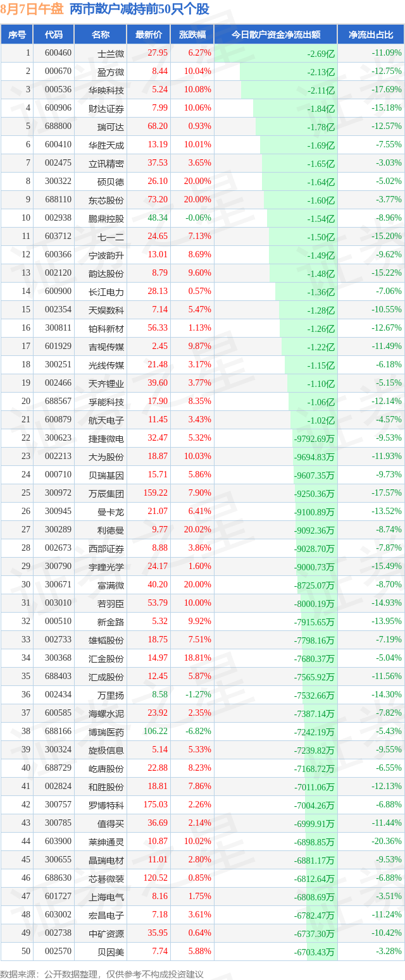Click the name 华胜天成
Screen dimensions: 405x980
(x=106, y=145)
